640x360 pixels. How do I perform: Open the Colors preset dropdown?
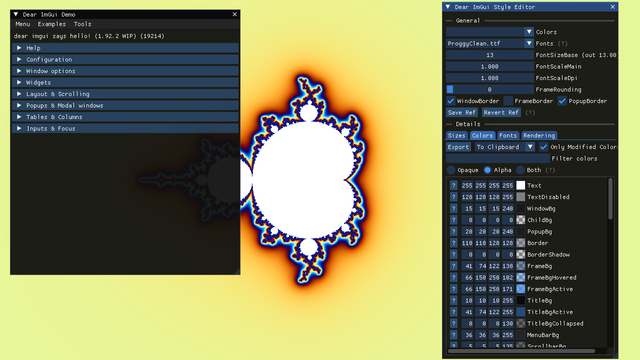pos(490,32)
